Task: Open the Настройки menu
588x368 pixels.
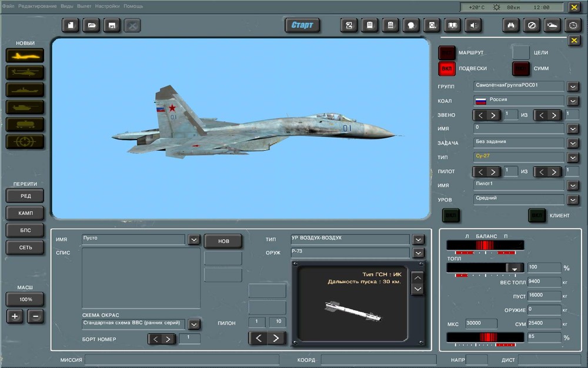Action: [107, 6]
